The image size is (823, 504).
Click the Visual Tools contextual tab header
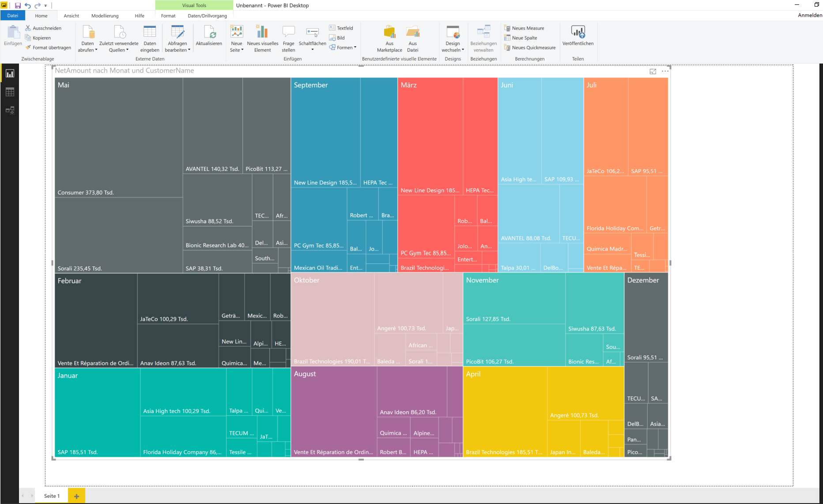click(x=194, y=5)
